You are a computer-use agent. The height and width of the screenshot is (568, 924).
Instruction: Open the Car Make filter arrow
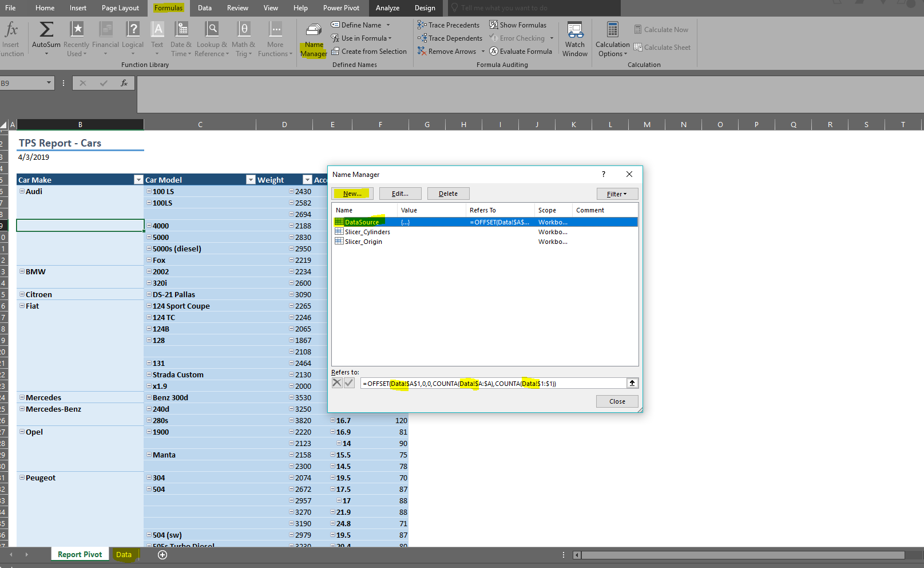138,179
